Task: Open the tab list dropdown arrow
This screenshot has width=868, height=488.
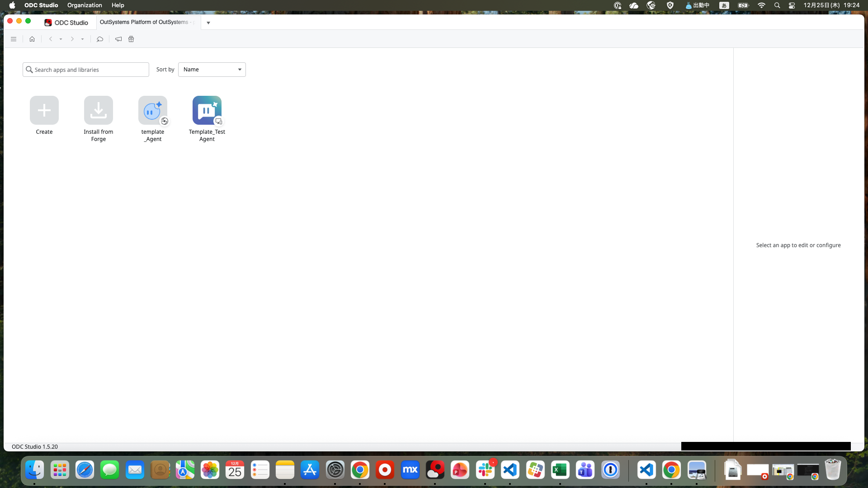Action: coord(208,23)
